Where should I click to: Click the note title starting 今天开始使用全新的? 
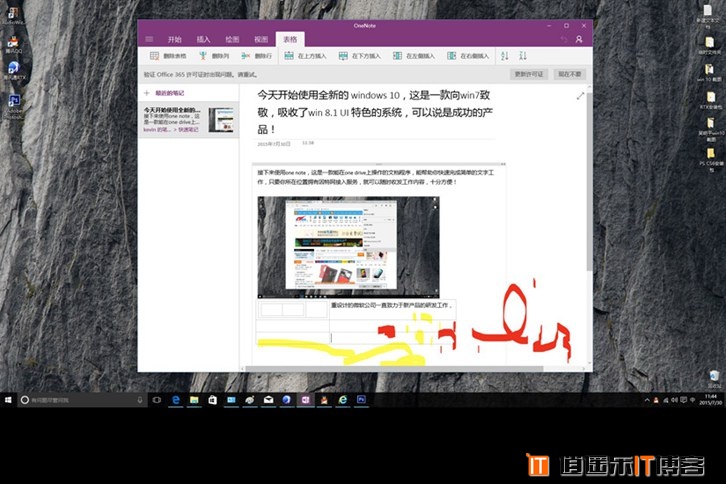click(375, 112)
